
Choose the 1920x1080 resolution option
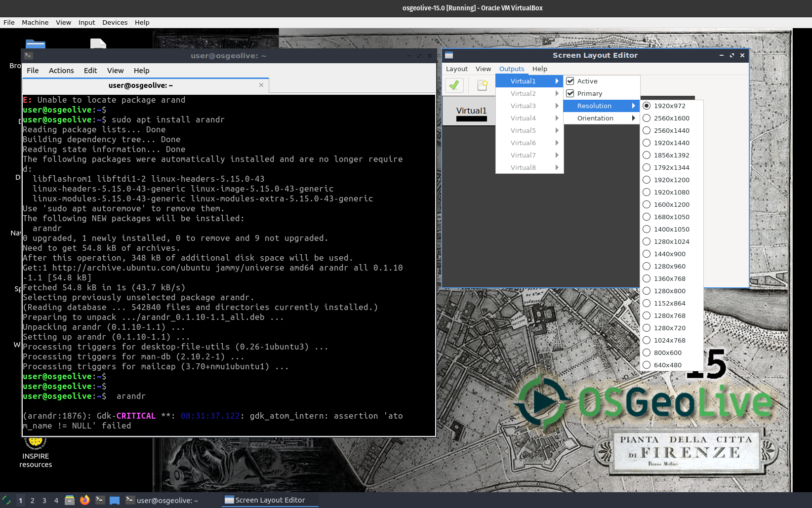tap(672, 192)
